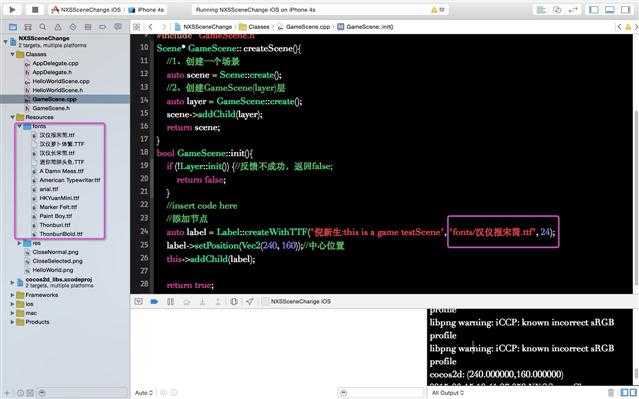Show the Assistant editor
The image size is (639, 399).
[x=557, y=10]
